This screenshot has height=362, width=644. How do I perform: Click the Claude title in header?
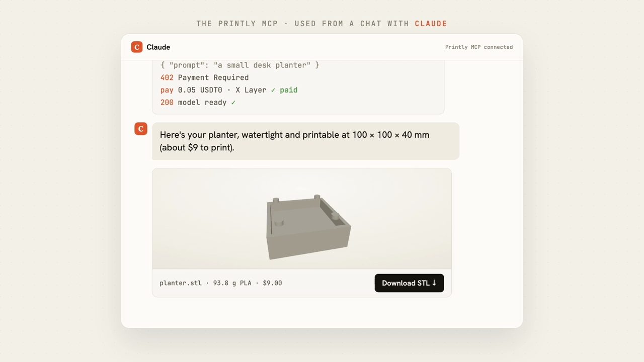pos(158,47)
